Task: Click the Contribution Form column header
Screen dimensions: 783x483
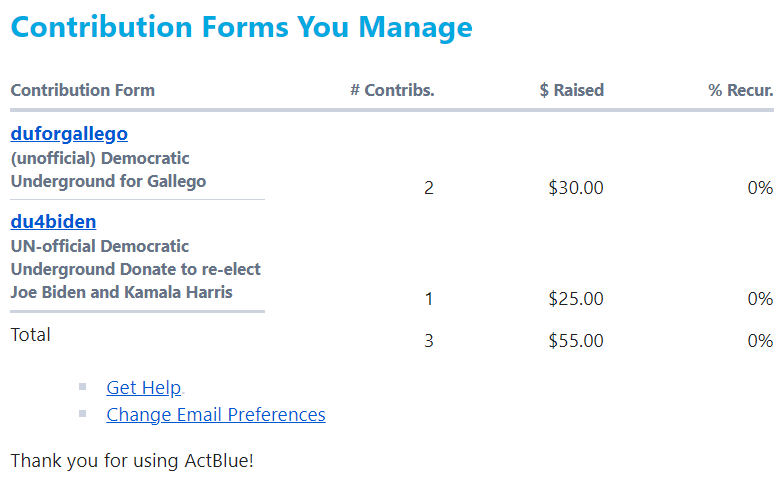Action: point(83,90)
